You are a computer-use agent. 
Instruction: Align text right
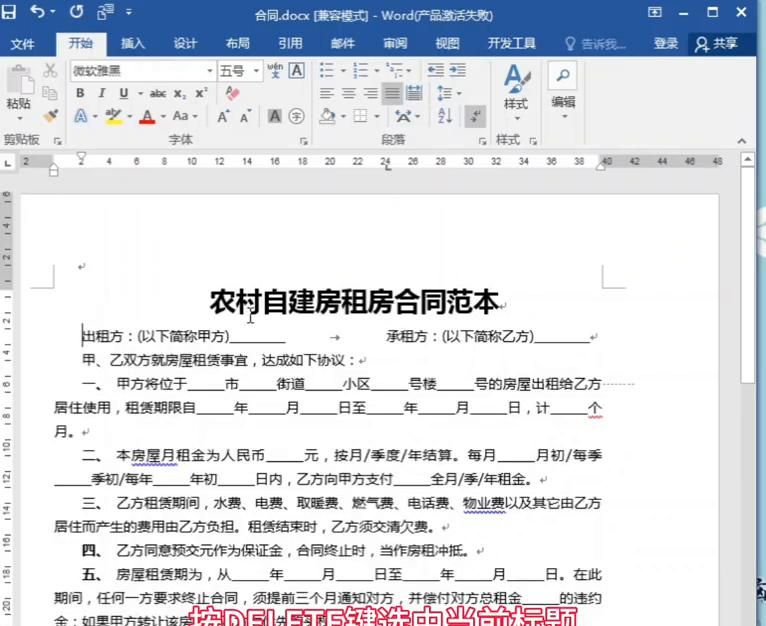click(371, 93)
